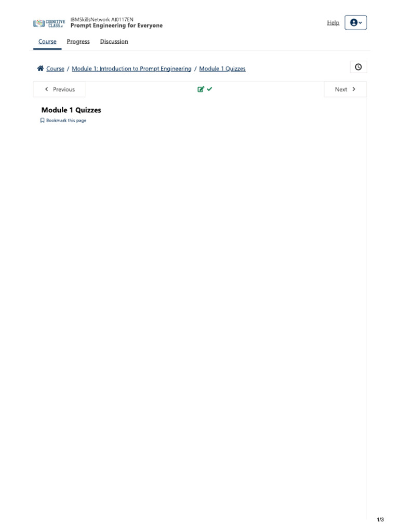Click the left chevron beside Previous
This screenshot has width=399, height=532.
46,89
